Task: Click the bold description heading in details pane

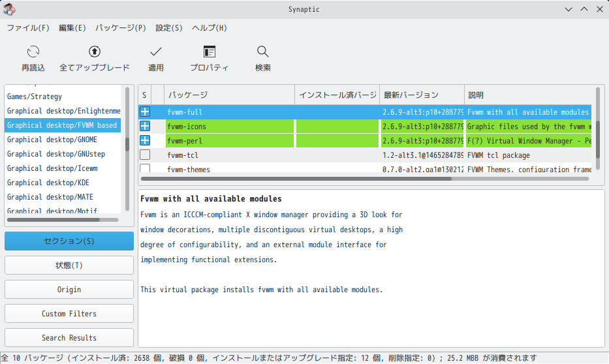Action: (211, 199)
